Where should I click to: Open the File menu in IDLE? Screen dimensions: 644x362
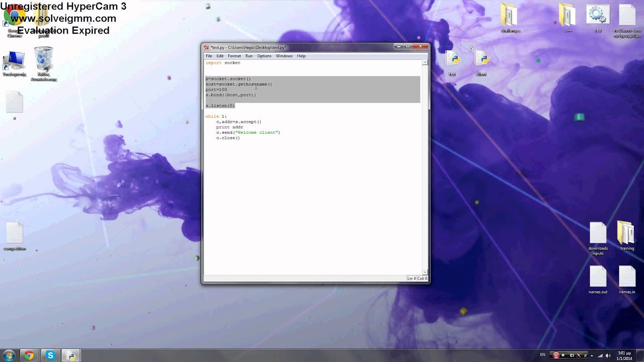pos(209,56)
